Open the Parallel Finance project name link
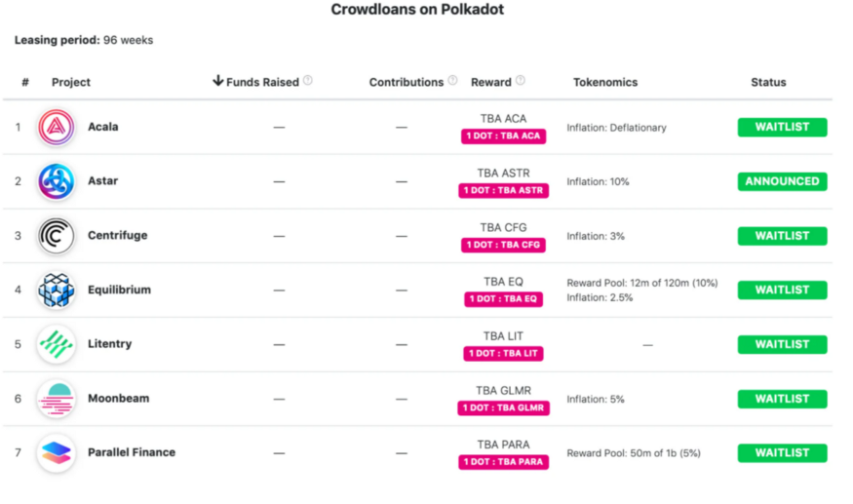 [132, 452]
